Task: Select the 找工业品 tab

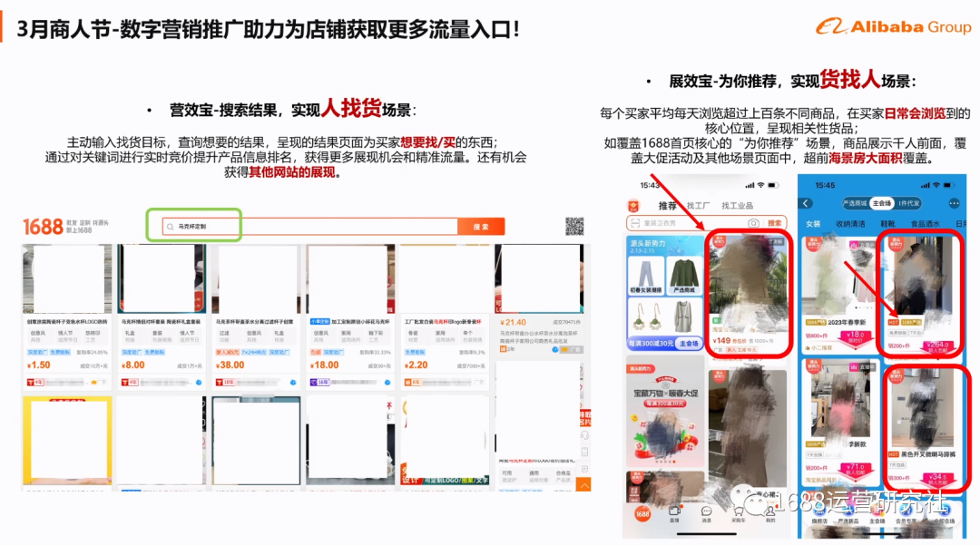Action: click(737, 205)
